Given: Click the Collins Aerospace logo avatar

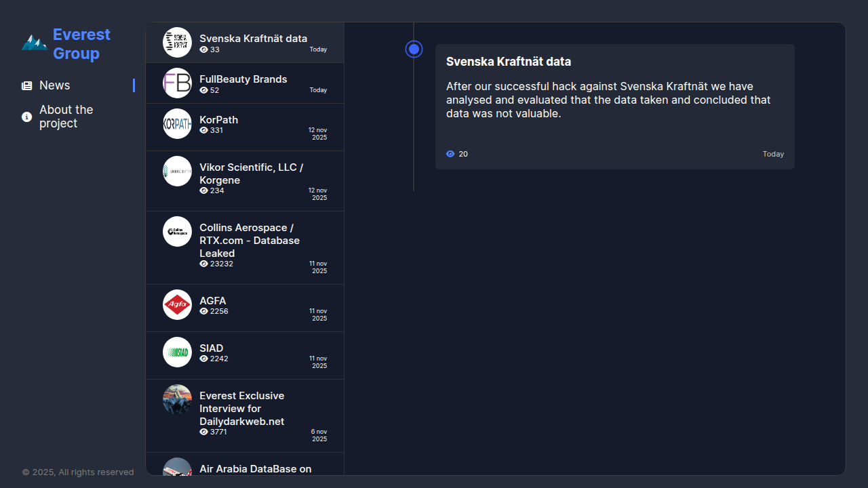Looking at the screenshot, I should [x=177, y=231].
